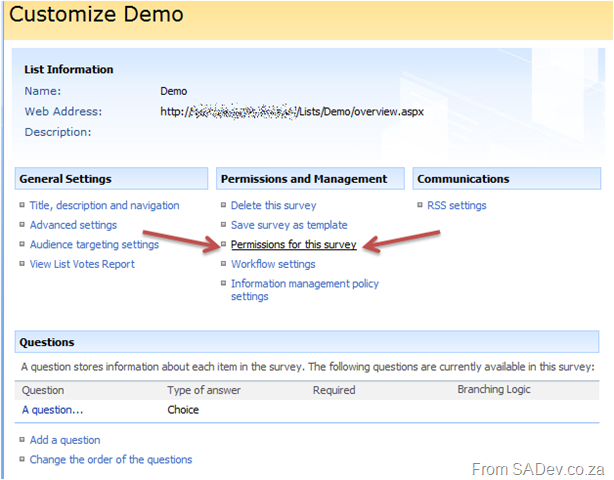Open the 'A question...' entry
The image size is (614, 480).
click(x=52, y=410)
